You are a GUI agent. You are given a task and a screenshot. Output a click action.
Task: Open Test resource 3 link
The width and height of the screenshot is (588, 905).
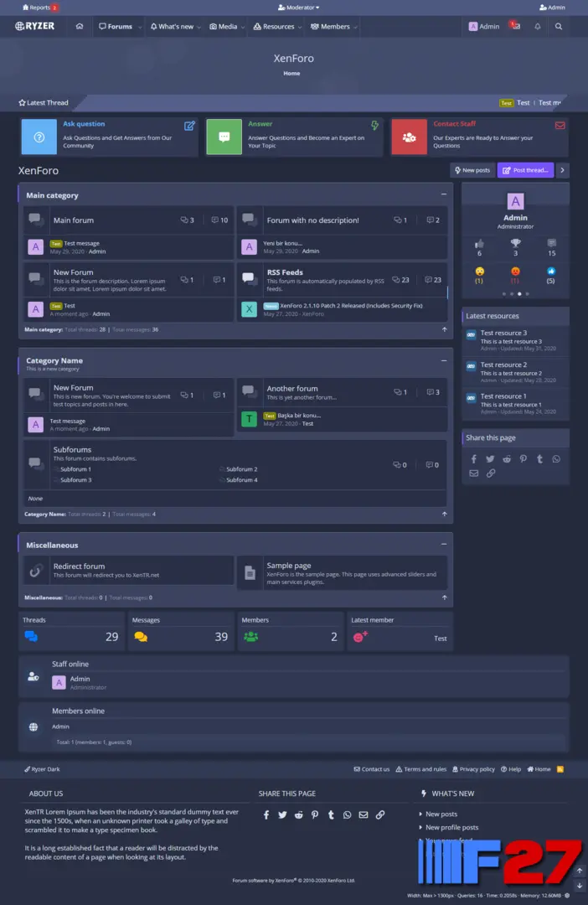503,333
